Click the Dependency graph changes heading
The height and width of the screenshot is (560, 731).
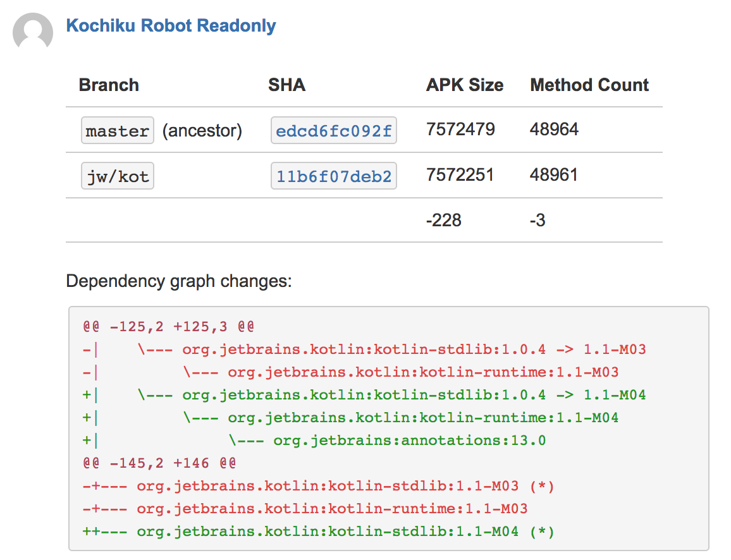coord(179,281)
